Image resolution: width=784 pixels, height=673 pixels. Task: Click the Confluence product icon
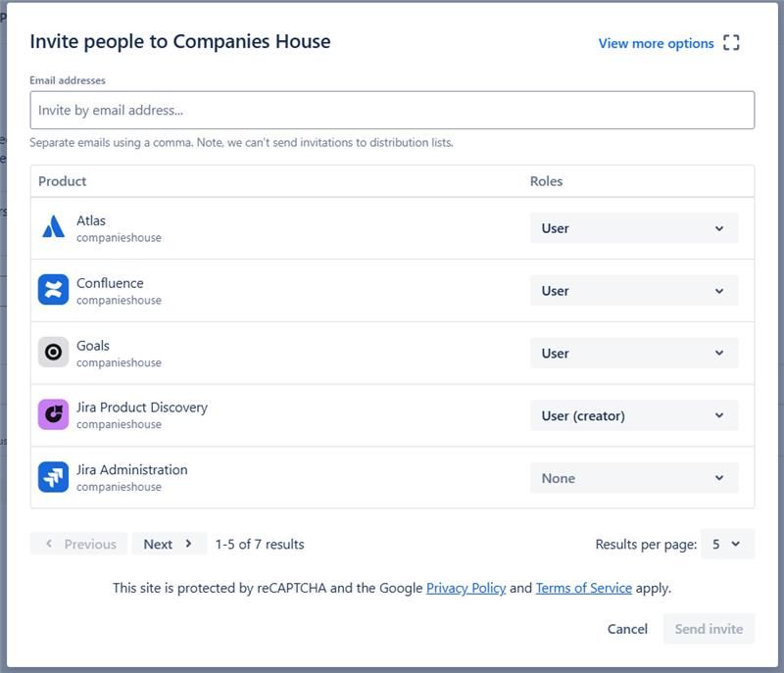point(54,289)
